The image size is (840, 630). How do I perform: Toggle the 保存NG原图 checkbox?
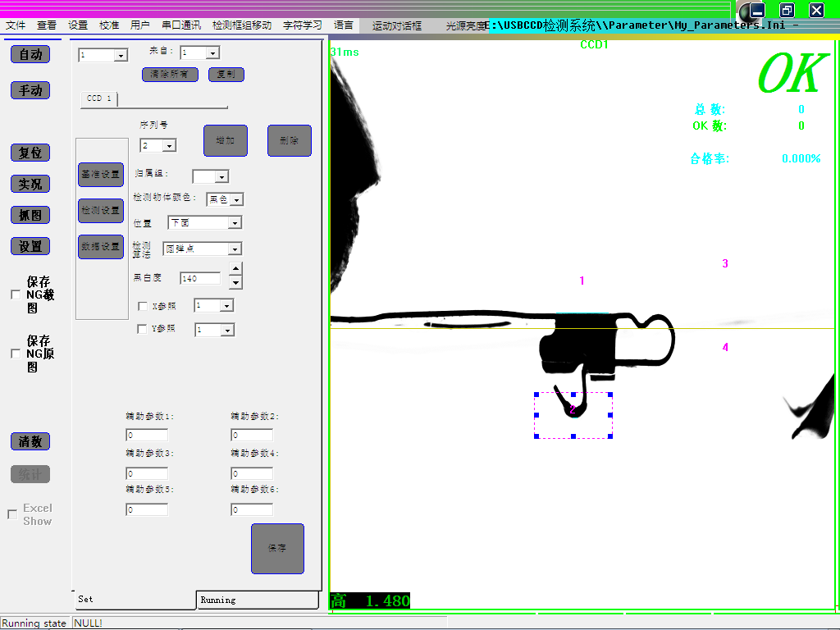pyautogui.click(x=15, y=354)
